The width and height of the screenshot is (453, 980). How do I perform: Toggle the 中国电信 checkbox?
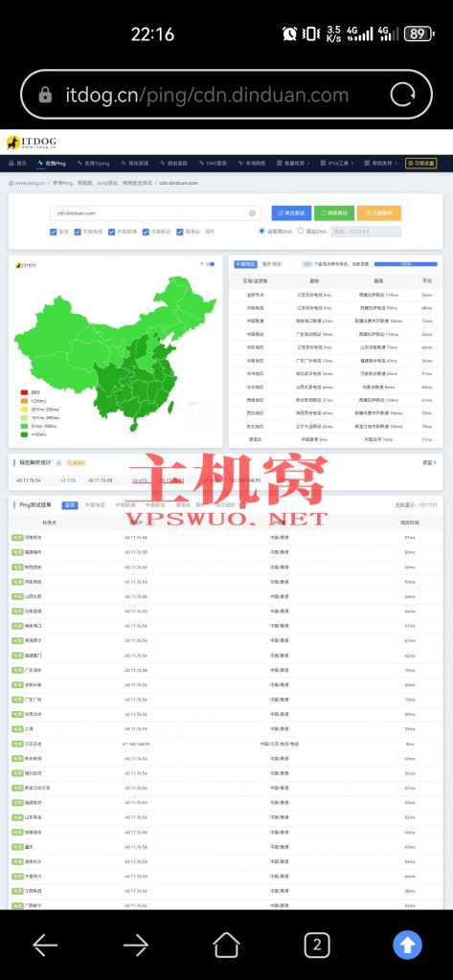[79, 232]
